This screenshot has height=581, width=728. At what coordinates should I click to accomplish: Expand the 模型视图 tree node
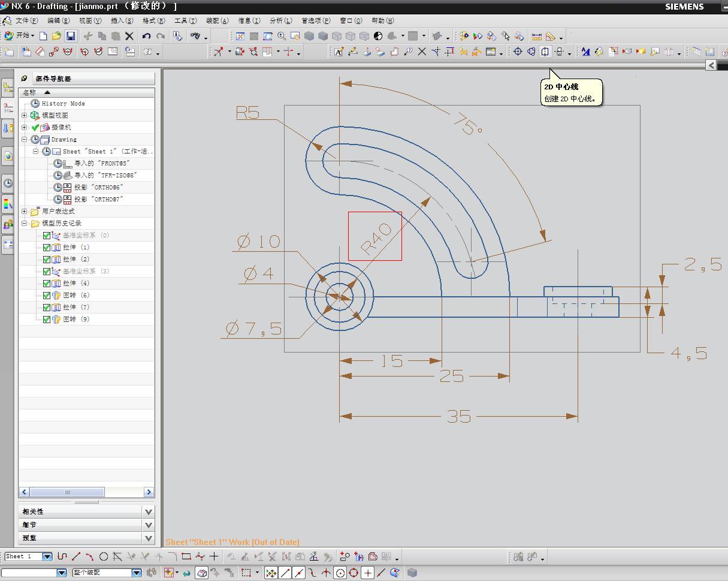point(25,115)
